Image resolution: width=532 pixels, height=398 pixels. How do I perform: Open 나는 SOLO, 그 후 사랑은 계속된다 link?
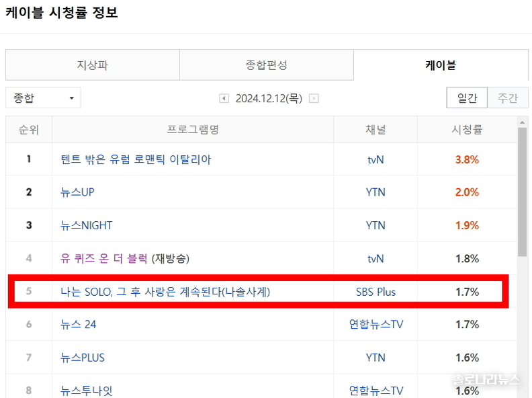tap(165, 292)
